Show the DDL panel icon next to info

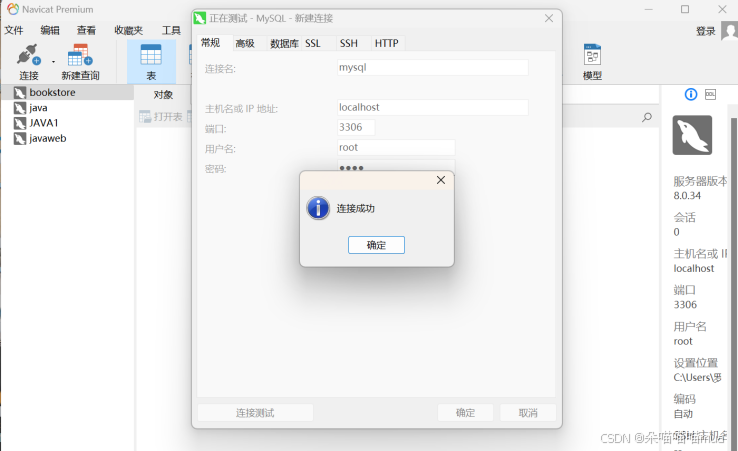pyautogui.click(x=710, y=95)
